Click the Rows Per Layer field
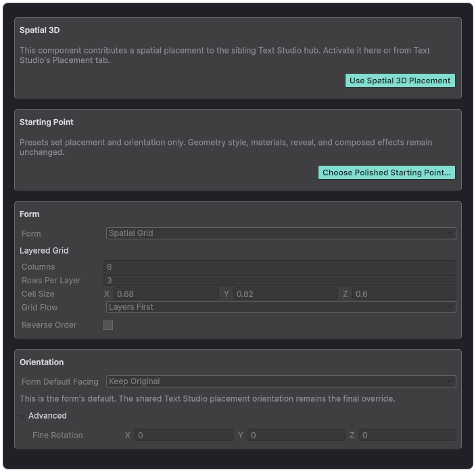476x472 pixels. pos(280,280)
